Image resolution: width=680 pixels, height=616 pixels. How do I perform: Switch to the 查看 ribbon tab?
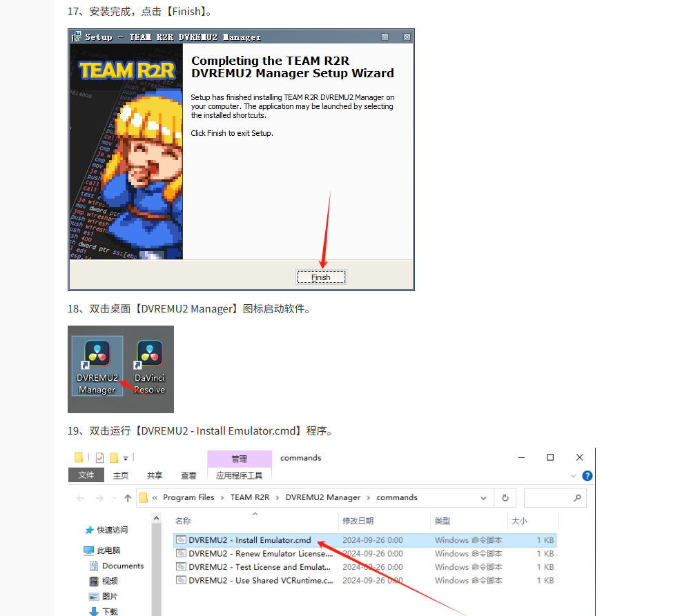point(188,475)
